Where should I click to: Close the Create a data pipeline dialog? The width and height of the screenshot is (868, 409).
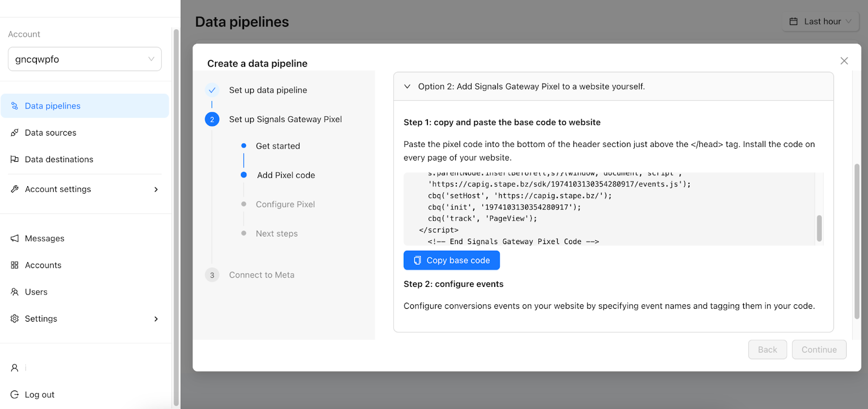coord(844,61)
